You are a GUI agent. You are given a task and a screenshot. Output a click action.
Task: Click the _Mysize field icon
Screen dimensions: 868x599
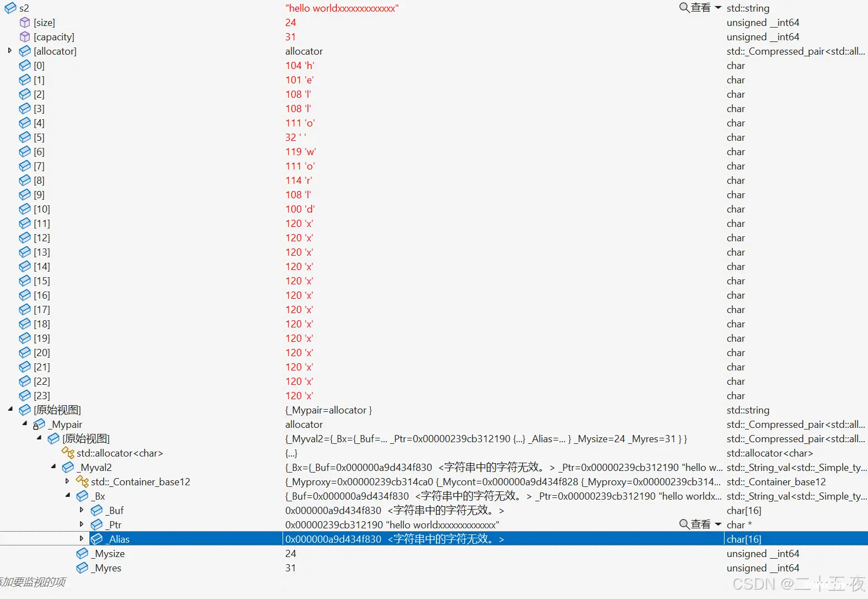click(x=82, y=554)
